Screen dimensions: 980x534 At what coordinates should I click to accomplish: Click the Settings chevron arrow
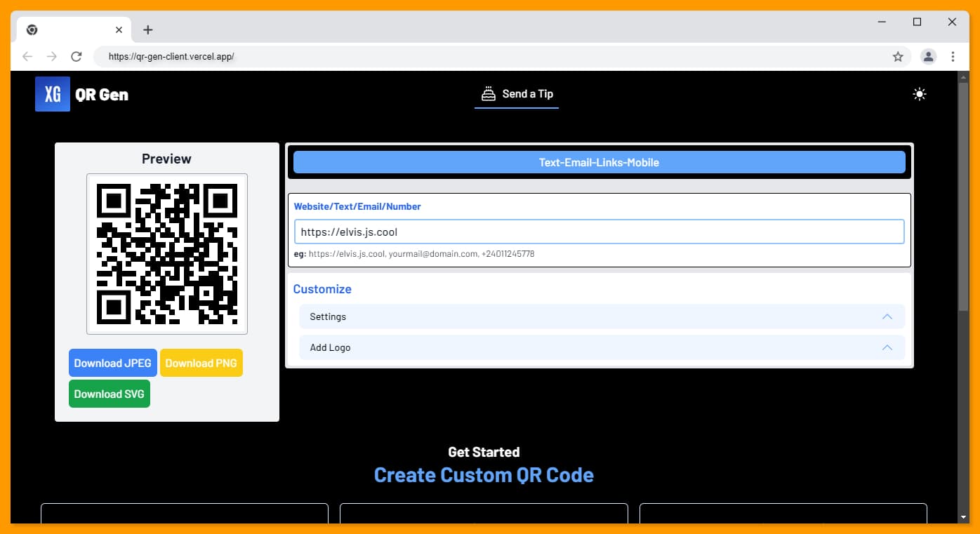point(887,316)
